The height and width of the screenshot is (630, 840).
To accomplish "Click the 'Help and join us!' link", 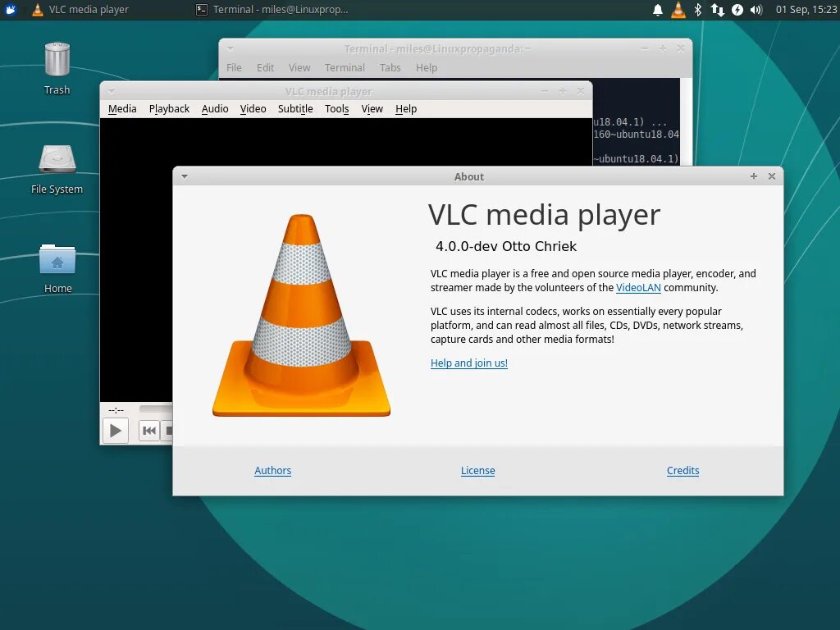I will pyautogui.click(x=468, y=363).
